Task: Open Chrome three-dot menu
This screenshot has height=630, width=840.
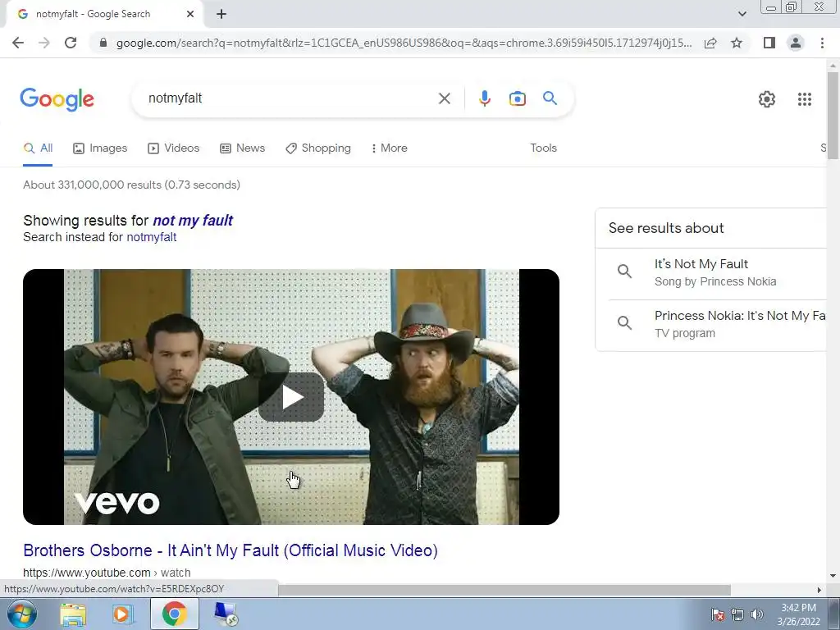Action: click(822, 43)
